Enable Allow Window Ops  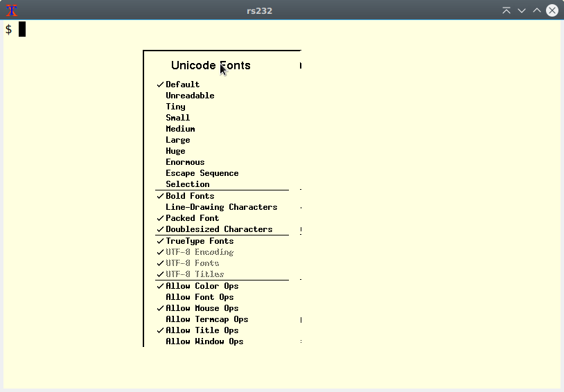[204, 341]
